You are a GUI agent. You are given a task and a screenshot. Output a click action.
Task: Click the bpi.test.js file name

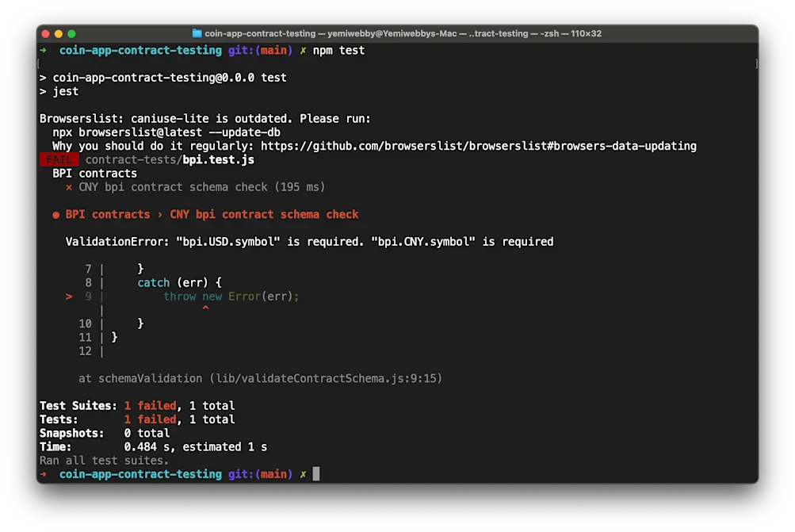(219, 159)
